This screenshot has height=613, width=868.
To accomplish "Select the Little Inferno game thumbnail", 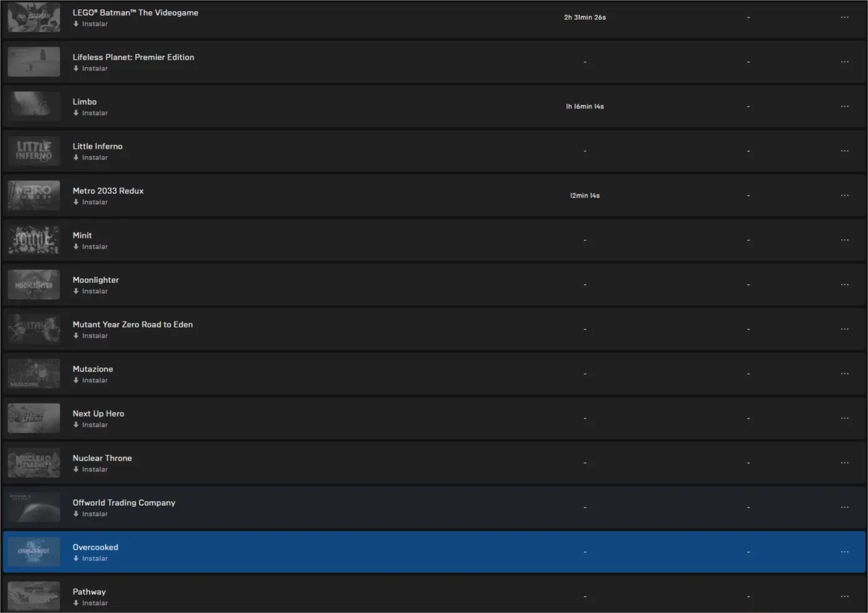I will coord(34,151).
